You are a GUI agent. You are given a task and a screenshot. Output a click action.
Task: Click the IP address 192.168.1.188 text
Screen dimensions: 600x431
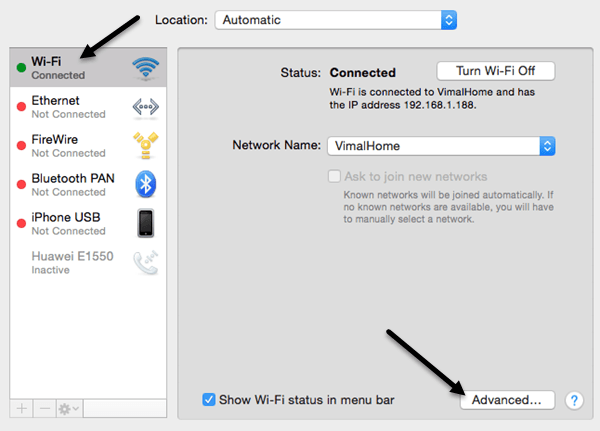click(x=440, y=105)
